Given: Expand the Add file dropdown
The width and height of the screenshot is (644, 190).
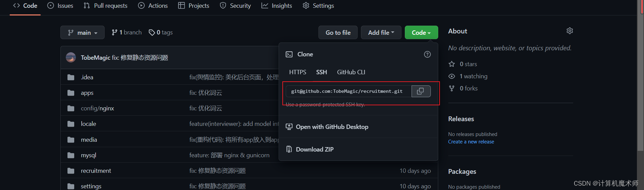Looking at the screenshot, I should pos(381,32).
